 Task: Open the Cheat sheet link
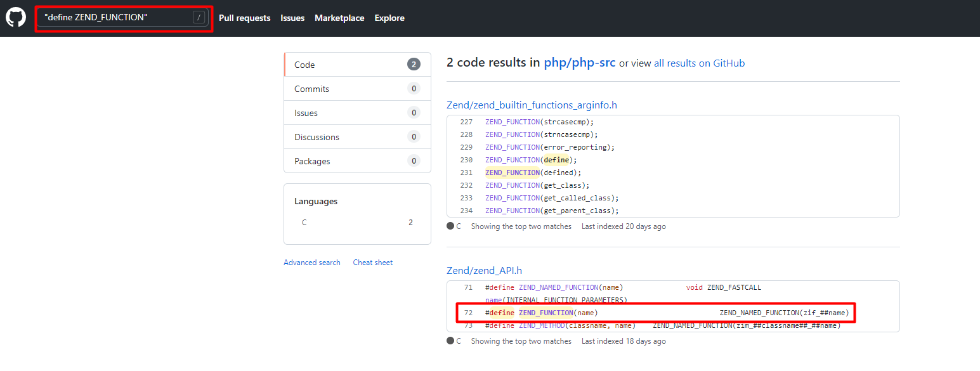click(372, 263)
